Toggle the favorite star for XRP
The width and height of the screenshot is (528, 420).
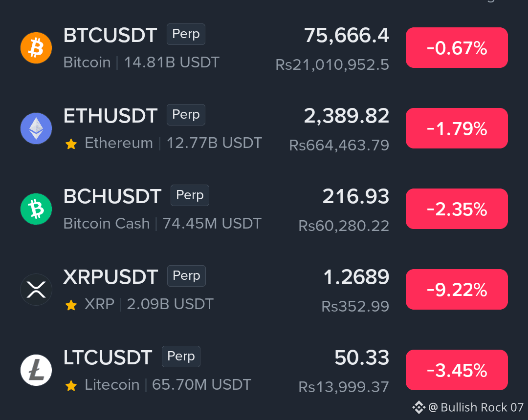pos(71,305)
